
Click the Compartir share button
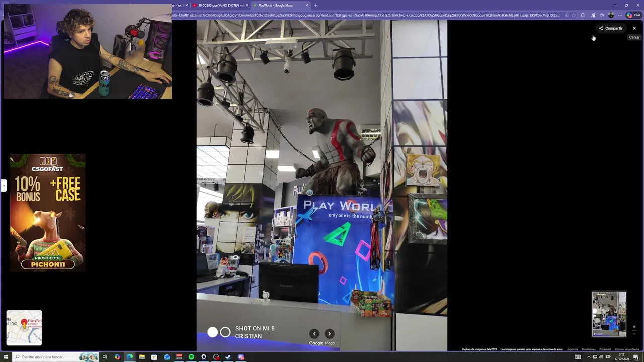pyautogui.click(x=611, y=28)
